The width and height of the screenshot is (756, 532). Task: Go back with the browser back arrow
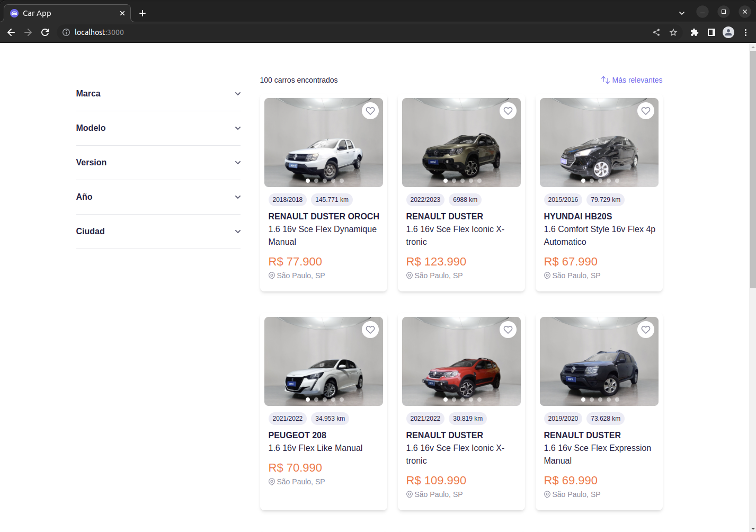coord(11,32)
